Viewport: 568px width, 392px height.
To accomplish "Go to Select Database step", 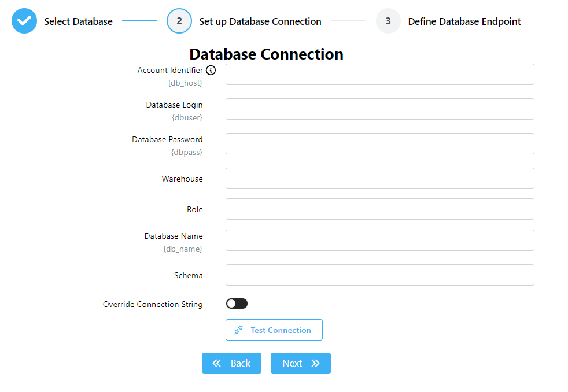I will 78,21.
